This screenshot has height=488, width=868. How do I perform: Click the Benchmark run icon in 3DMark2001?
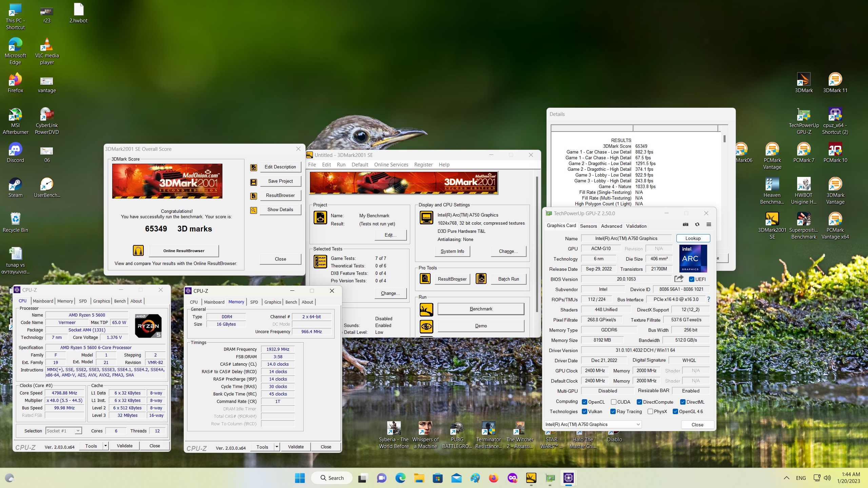[426, 309]
